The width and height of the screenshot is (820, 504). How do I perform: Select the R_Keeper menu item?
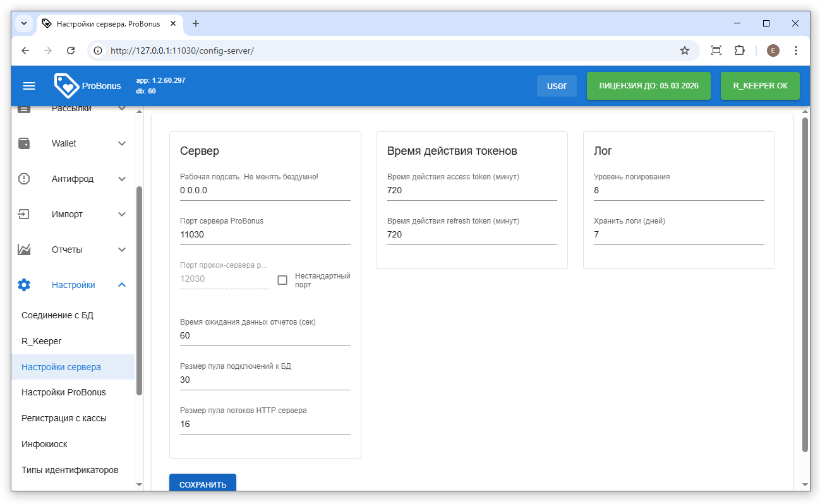[x=42, y=341]
